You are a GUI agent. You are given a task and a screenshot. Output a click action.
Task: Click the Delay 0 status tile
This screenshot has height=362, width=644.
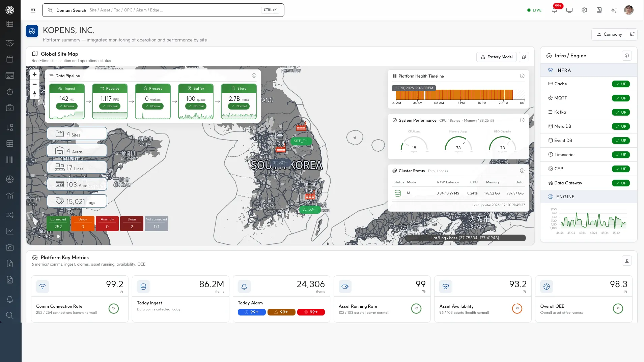click(83, 223)
